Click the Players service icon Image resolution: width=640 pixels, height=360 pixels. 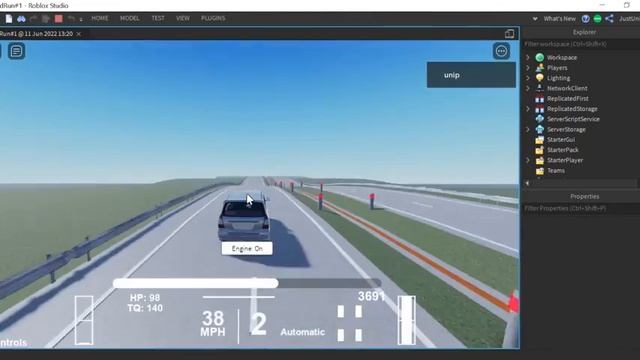[x=540, y=68]
